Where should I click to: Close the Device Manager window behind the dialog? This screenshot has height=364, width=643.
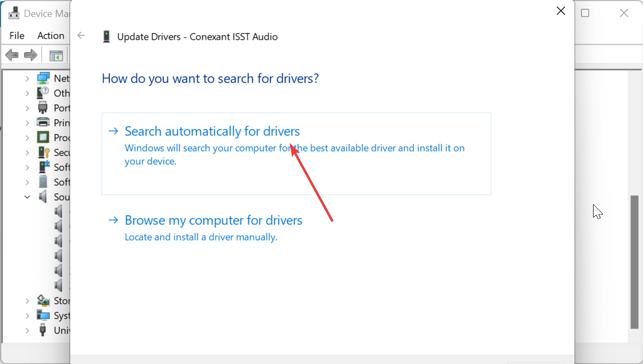(x=624, y=13)
